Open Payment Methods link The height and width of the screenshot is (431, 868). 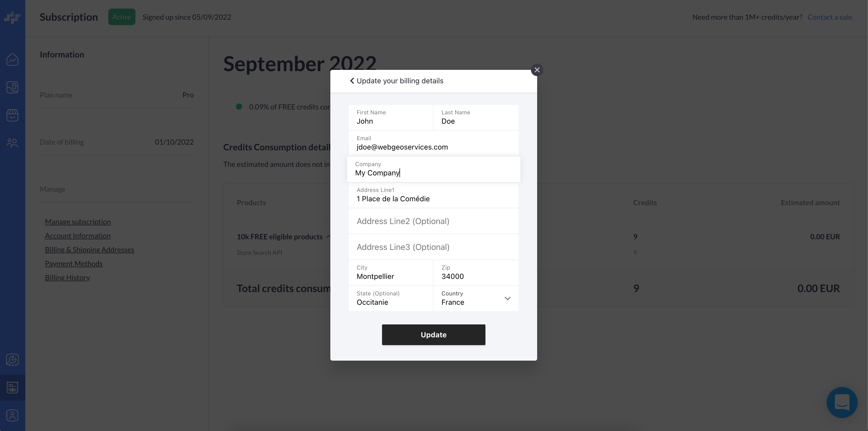click(x=74, y=263)
